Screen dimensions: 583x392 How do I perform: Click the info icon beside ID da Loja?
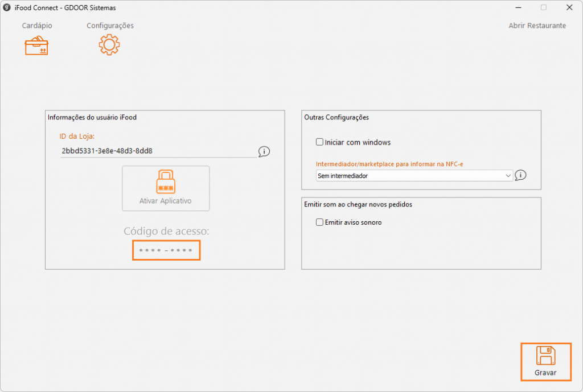coord(264,151)
